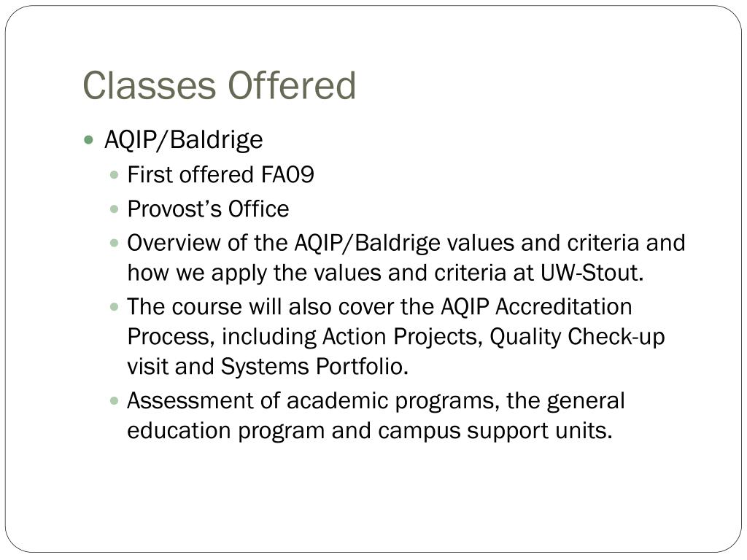This screenshot has height=560, width=747.
Task: Click the line starting The course will also
Action: click(379, 307)
